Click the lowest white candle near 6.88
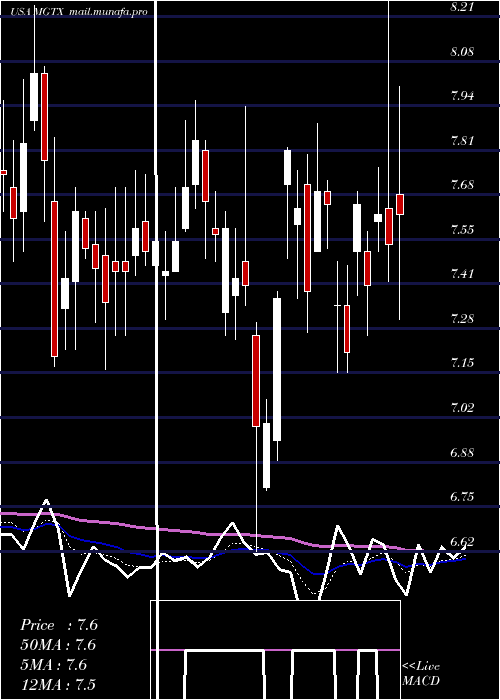Screen dimensions: 500x700 click(267, 455)
